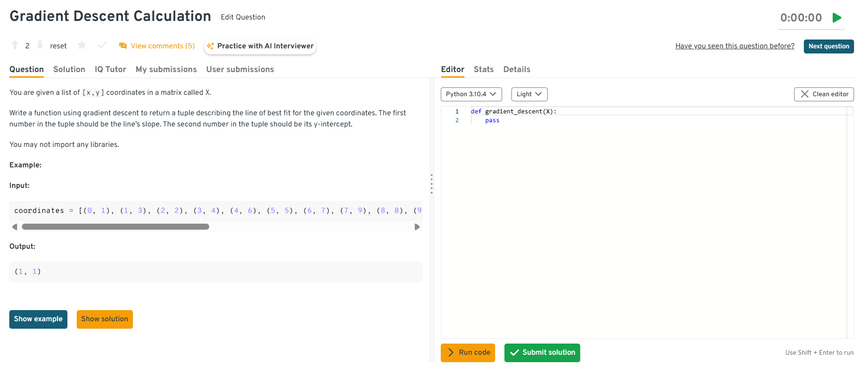Switch to the Solution tab
This screenshot has width=868, height=371.
click(x=69, y=69)
